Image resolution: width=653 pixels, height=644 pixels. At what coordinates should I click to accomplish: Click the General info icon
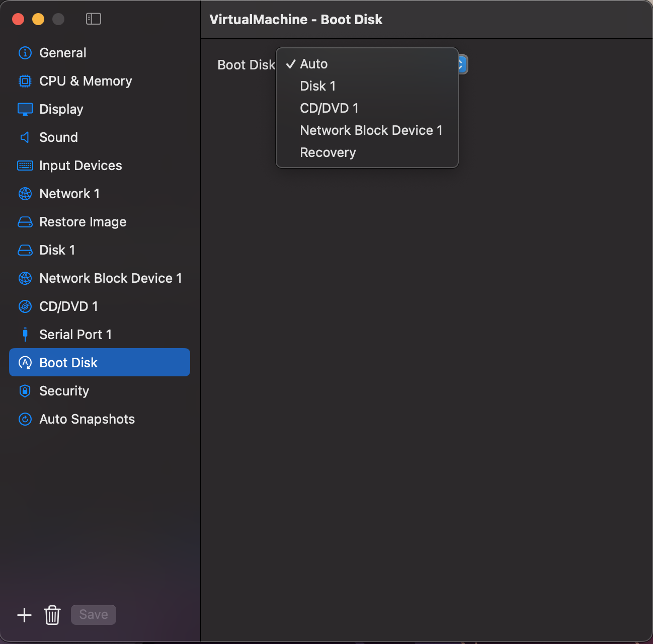pos(25,53)
